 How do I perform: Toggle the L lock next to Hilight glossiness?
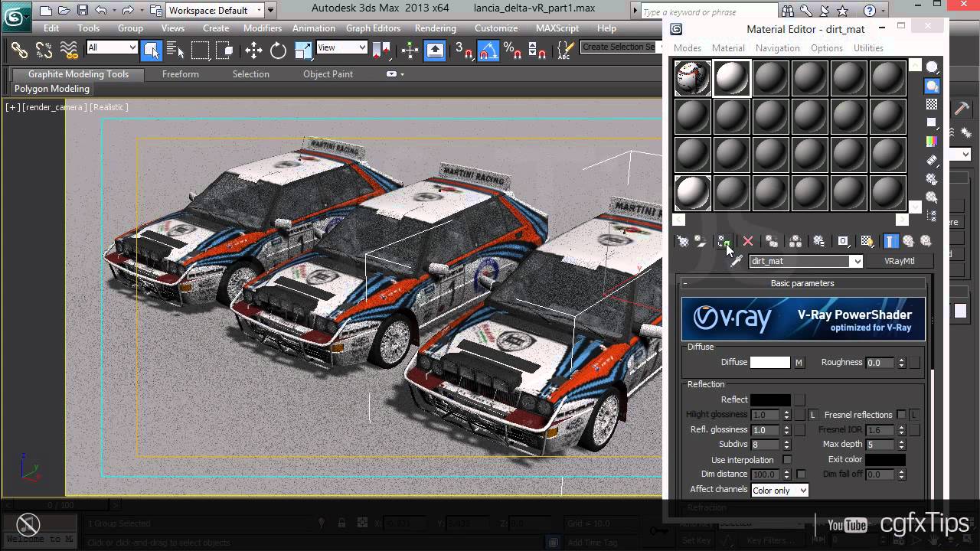(x=813, y=415)
